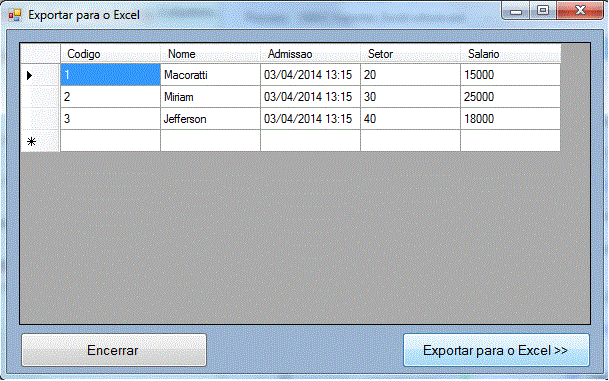The image size is (609, 381).
Task: Click the Salario column header
Action: point(510,54)
